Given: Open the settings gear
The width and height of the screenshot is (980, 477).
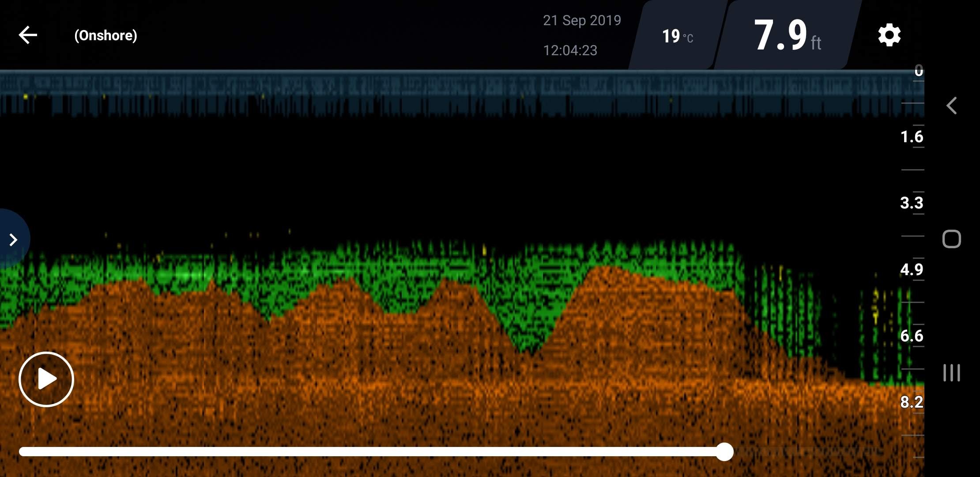Looking at the screenshot, I should coord(889,35).
